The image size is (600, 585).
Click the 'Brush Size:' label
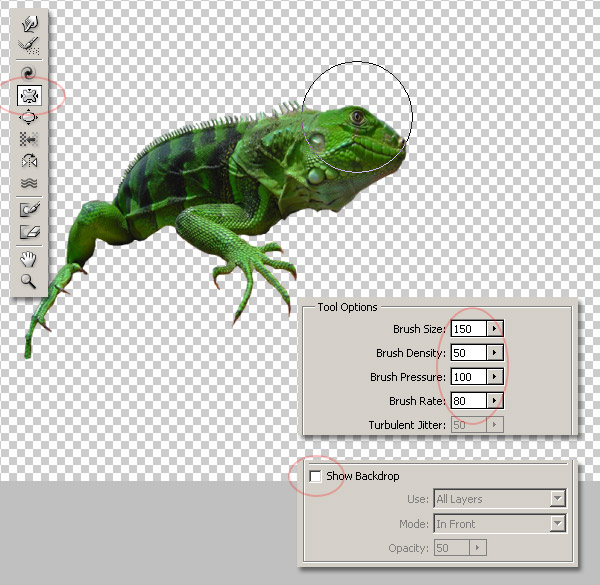tap(419, 329)
